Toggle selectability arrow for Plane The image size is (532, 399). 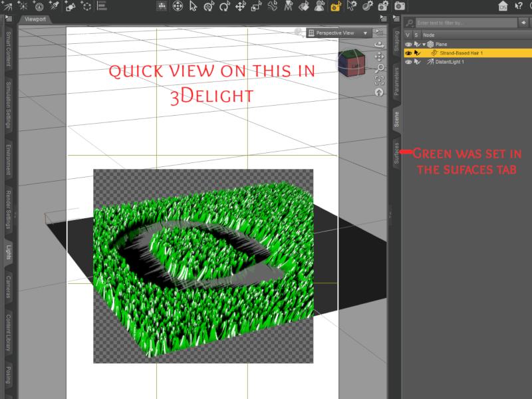(417, 45)
